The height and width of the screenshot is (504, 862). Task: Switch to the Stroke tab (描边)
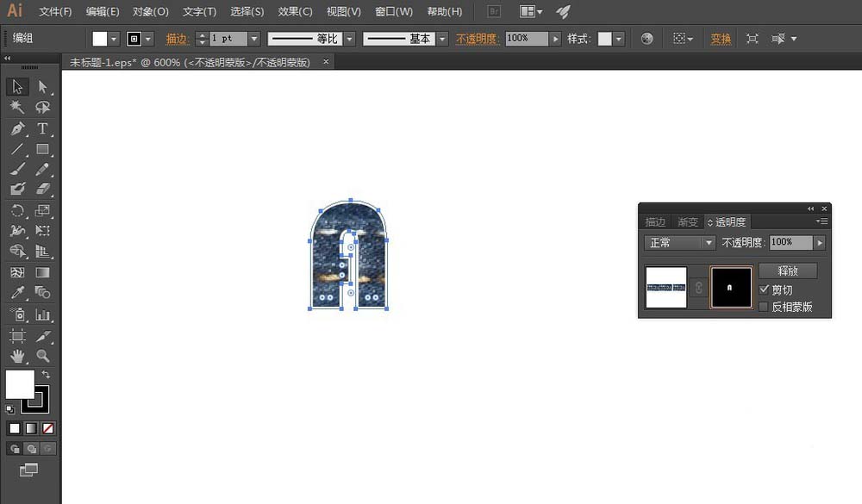[x=655, y=222]
